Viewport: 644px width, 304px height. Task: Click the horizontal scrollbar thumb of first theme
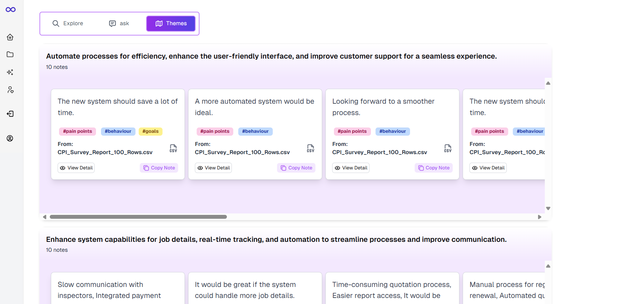[138, 217]
